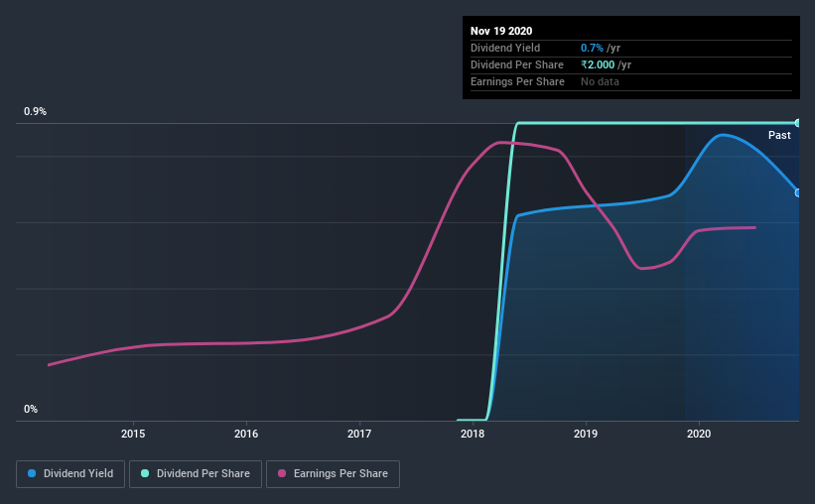Click the 0.7% Dividend Yield tooltip value
Screen dimensions: 815x504
pos(592,48)
